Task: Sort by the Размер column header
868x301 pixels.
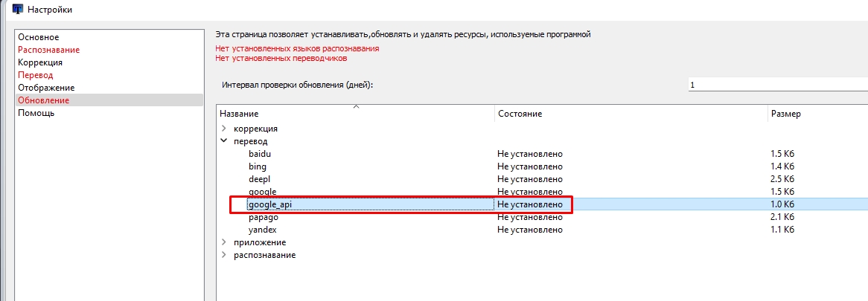Action: pyautogui.click(x=817, y=113)
